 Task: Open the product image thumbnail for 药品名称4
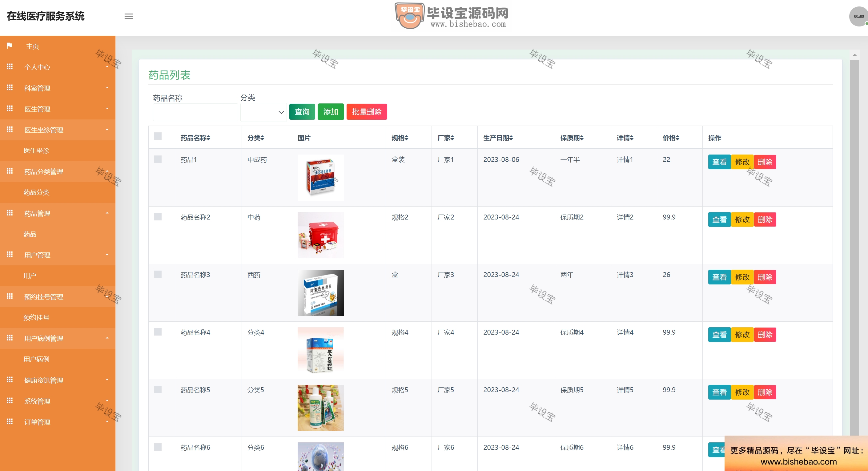click(x=320, y=350)
